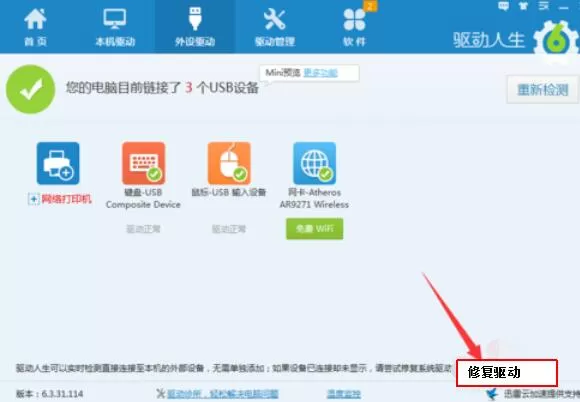Click the network printer icon
The width and height of the screenshot is (580, 402).
[x=58, y=163]
